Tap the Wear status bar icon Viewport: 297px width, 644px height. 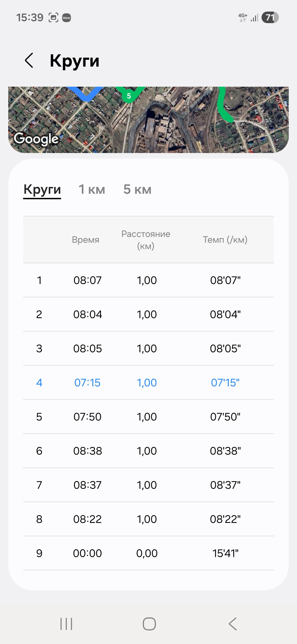click(67, 18)
